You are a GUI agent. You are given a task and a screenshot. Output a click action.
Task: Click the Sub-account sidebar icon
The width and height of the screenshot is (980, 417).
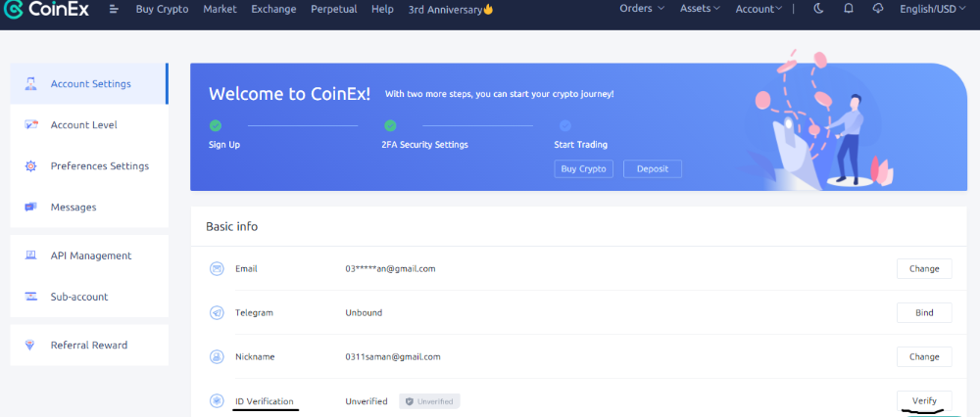click(x=30, y=297)
